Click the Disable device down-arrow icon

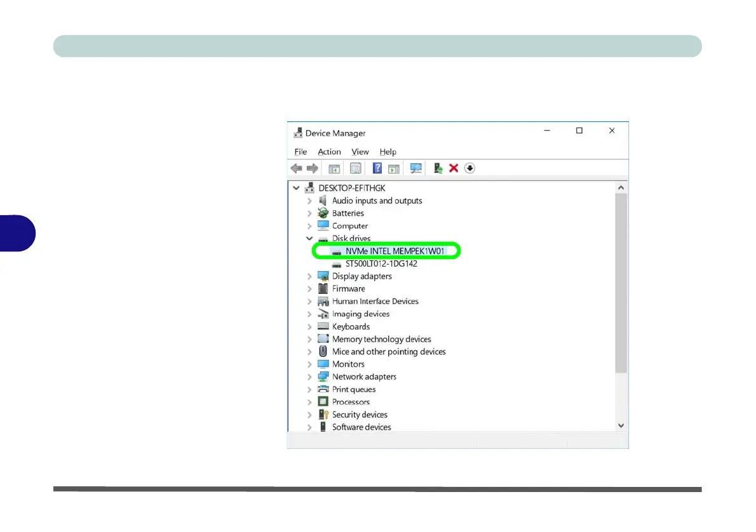tap(469, 168)
